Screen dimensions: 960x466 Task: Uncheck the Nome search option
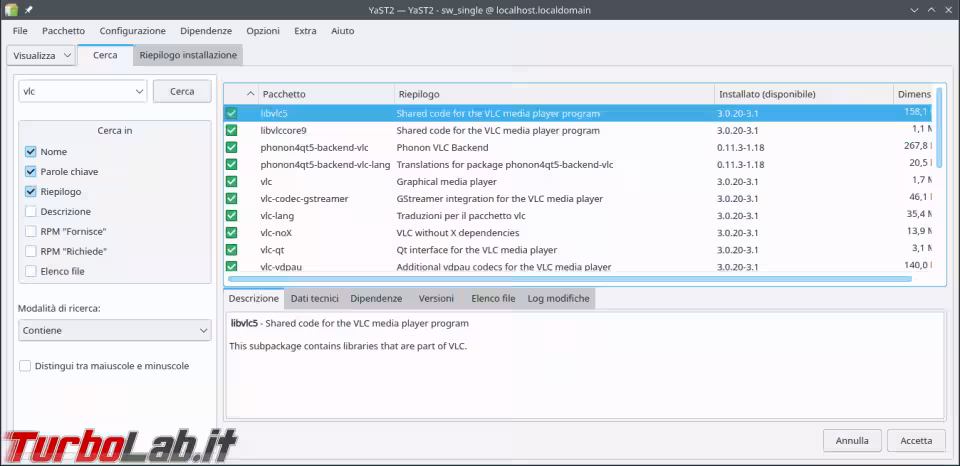click(x=31, y=152)
